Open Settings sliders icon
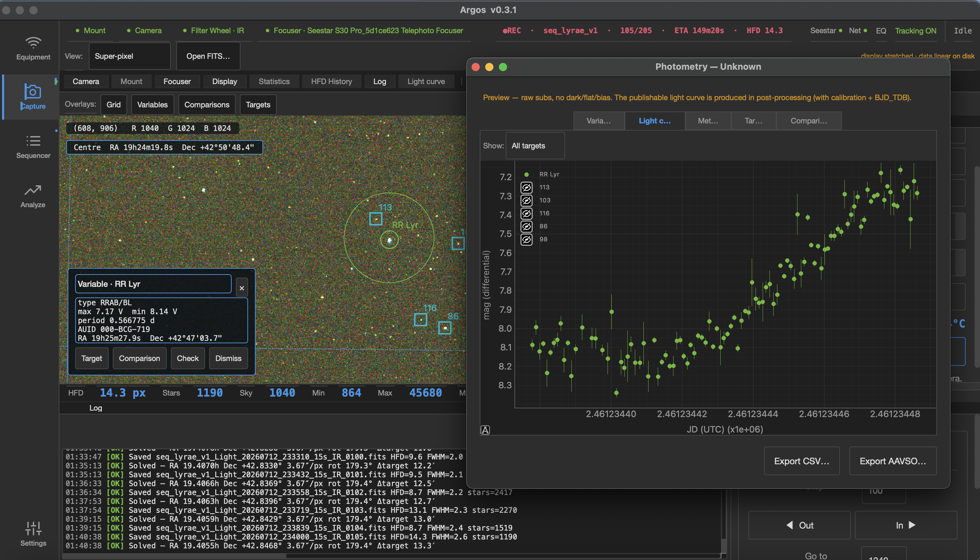The height and width of the screenshot is (560, 980). pos(33,529)
